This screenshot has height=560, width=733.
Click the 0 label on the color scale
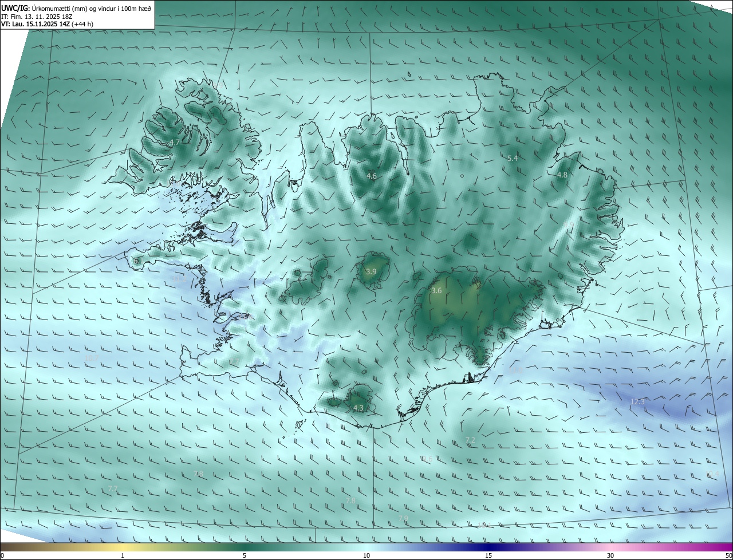point(2,556)
